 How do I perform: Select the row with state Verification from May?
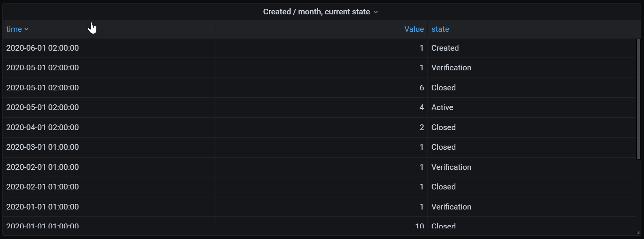(451, 68)
